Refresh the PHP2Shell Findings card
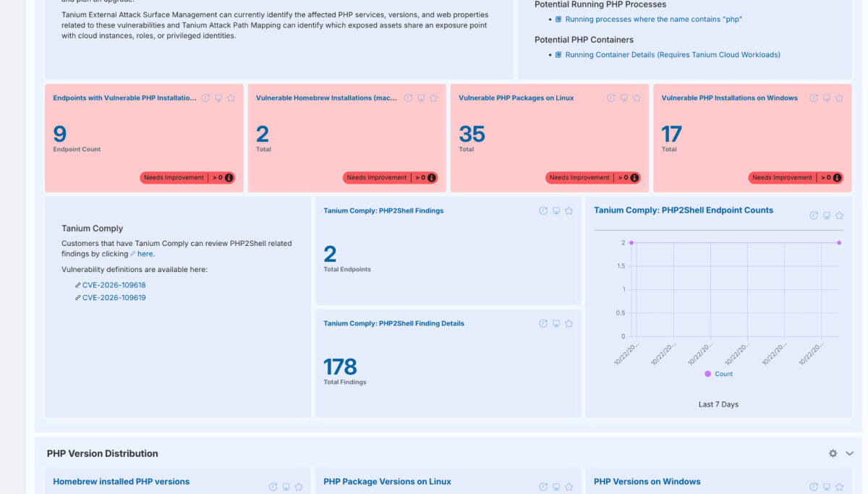This screenshot has width=868, height=494. [x=543, y=211]
